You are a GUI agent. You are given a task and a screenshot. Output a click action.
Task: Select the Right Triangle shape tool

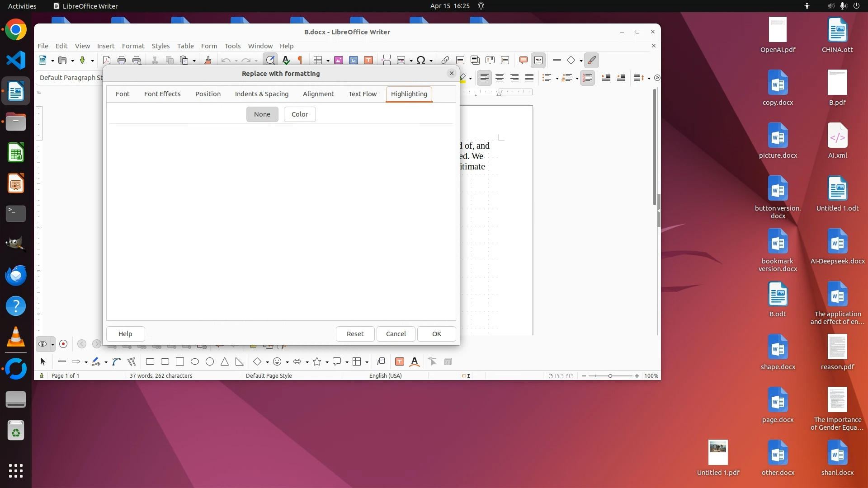tap(239, 361)
